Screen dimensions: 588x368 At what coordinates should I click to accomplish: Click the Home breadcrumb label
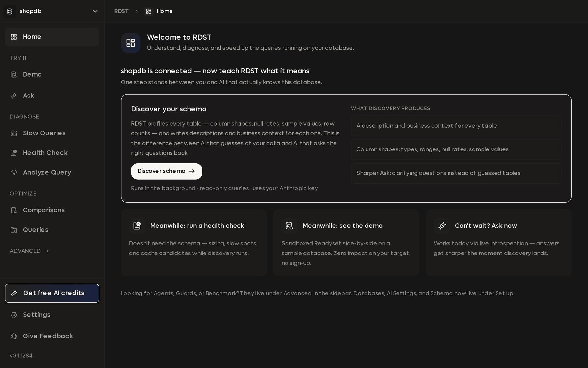165,11
